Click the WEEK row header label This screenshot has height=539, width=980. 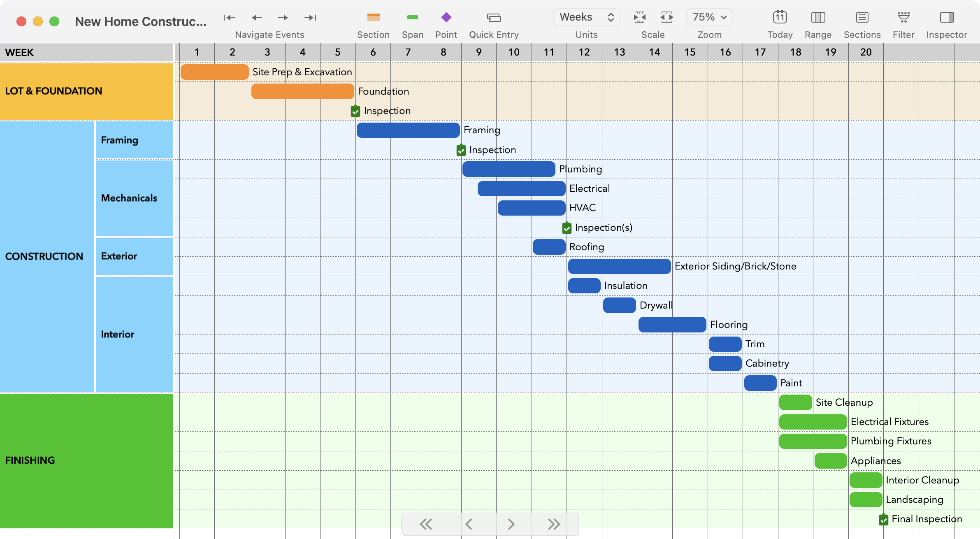tap(19, 52)
